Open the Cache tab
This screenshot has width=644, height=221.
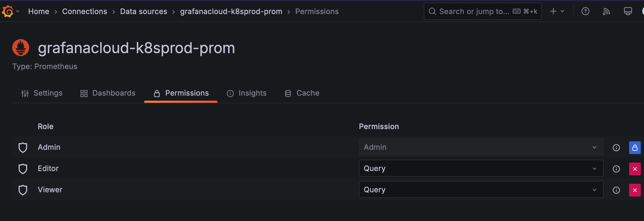[302, 93]
